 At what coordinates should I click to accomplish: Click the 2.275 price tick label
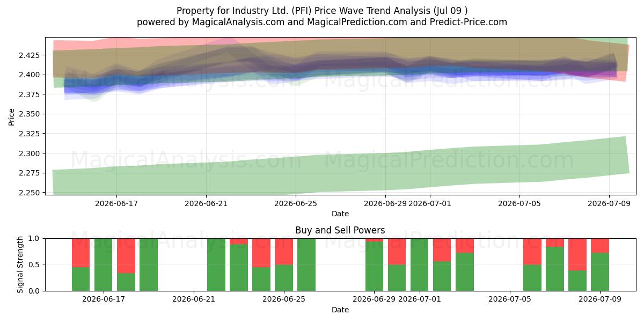point(30,173)
